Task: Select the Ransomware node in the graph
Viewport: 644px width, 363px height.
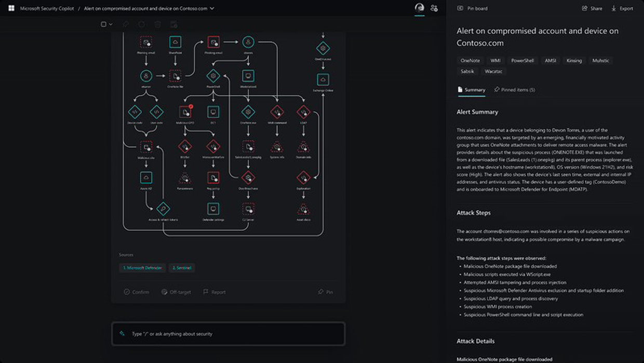Action: coord(185,178)
